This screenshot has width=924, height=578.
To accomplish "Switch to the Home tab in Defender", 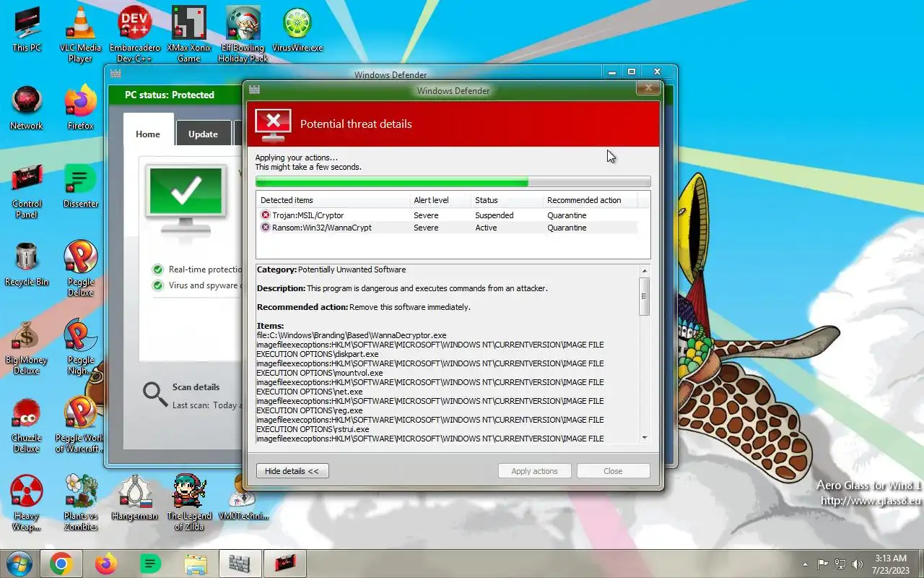I will click(148, 134).
